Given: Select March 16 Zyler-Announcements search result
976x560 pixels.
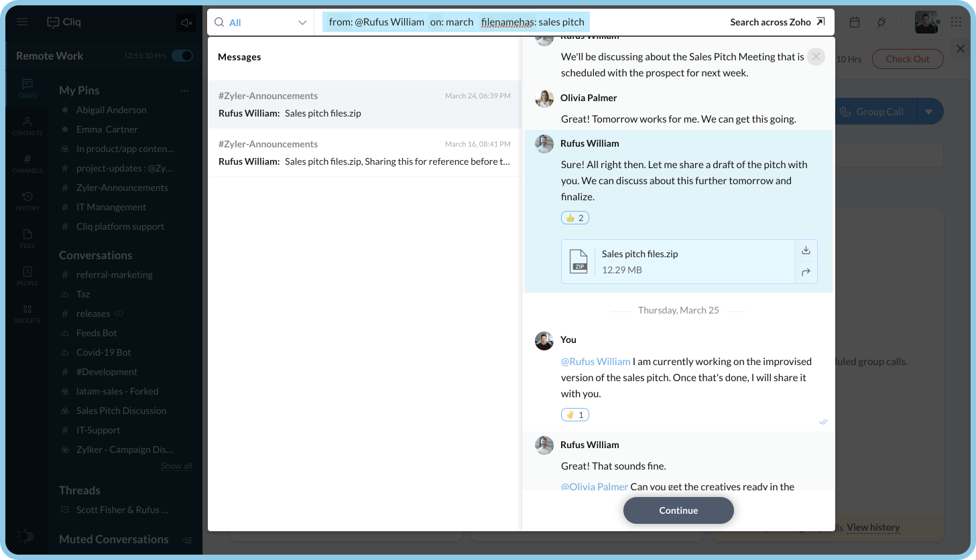Looking at the screenshot, I should pos(364,153).
